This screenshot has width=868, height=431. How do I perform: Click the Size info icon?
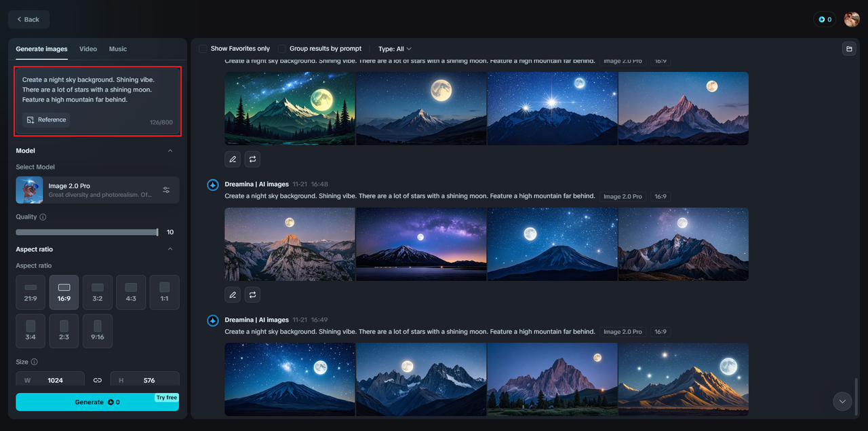(x=34, y=362)
